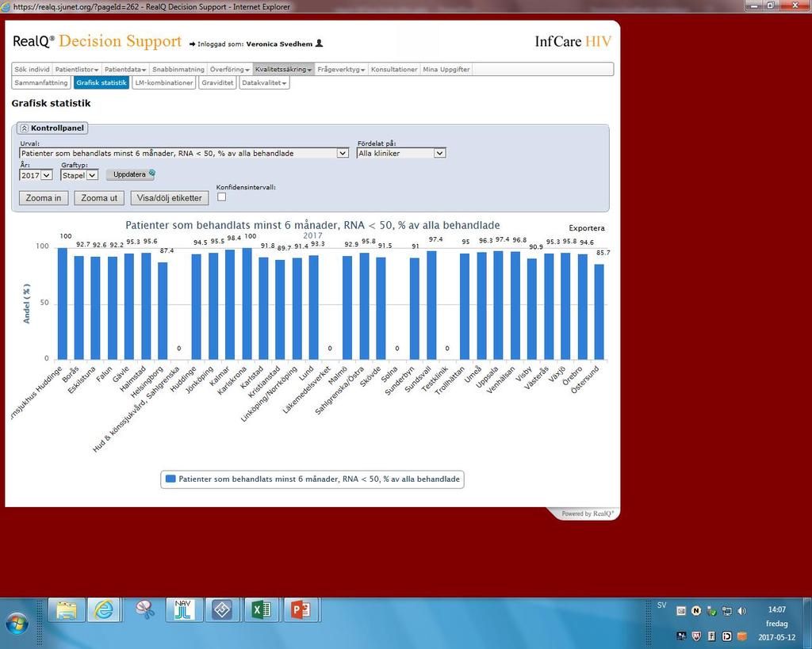Click the Uppdatera button

click(x=131, y=174)
